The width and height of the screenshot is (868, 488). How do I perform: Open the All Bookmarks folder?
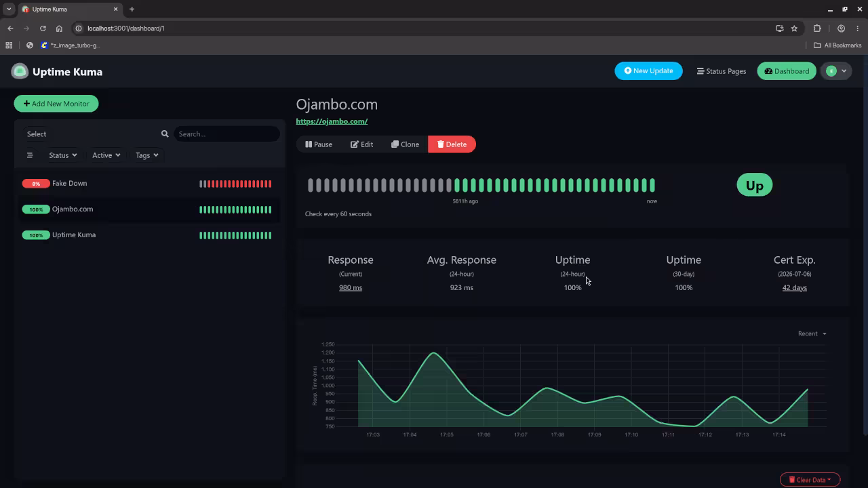point(837,45)
